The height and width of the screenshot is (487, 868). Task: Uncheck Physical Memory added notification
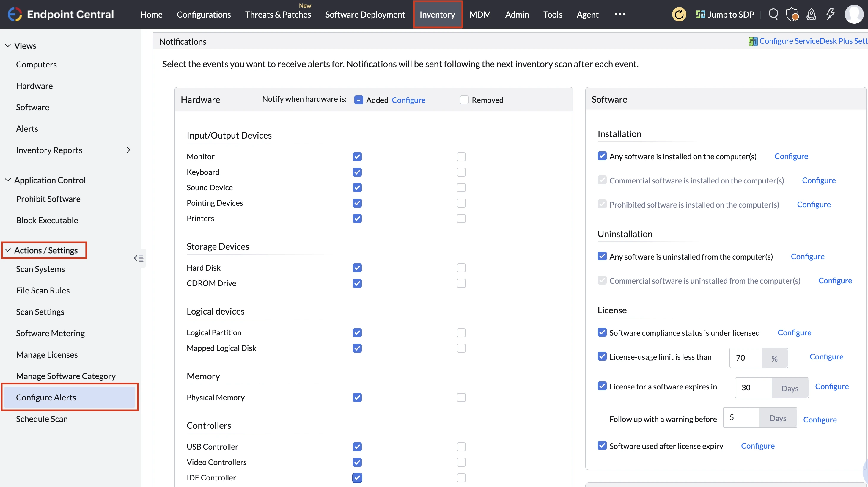click(357, 398)
